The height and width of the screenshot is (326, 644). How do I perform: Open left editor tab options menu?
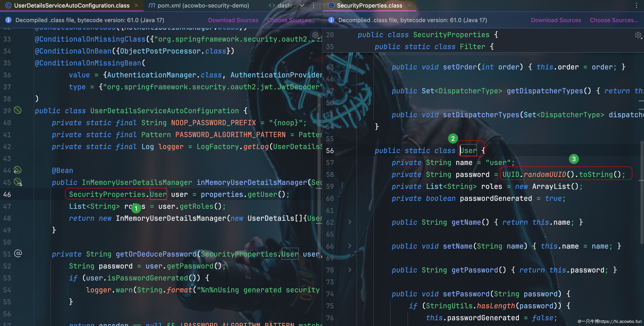click(314, 6)
